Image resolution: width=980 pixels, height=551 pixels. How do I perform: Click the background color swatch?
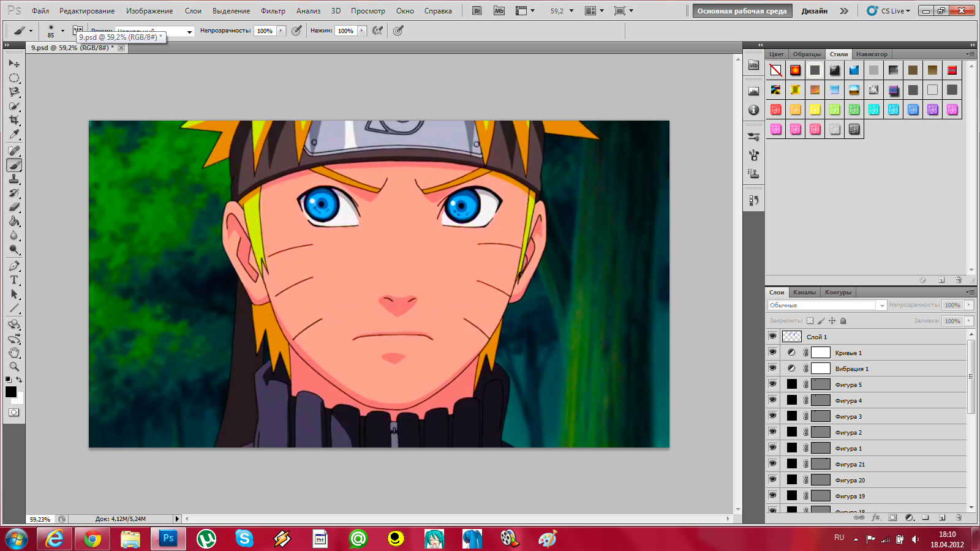point(20,400)
